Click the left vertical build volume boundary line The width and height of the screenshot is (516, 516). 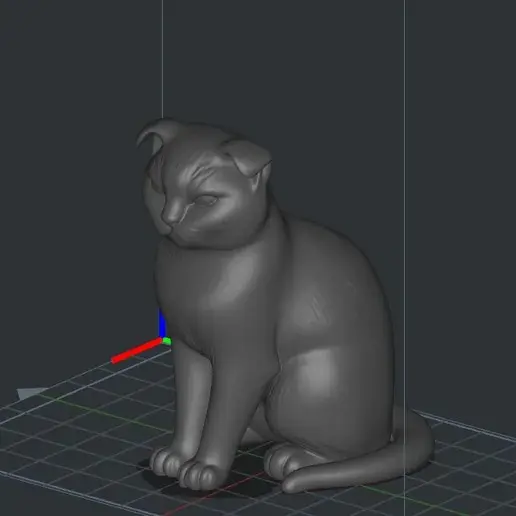162,58
